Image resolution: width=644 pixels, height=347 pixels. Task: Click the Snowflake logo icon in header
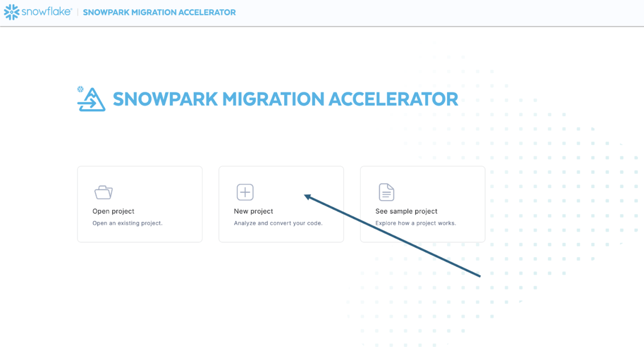12,12
